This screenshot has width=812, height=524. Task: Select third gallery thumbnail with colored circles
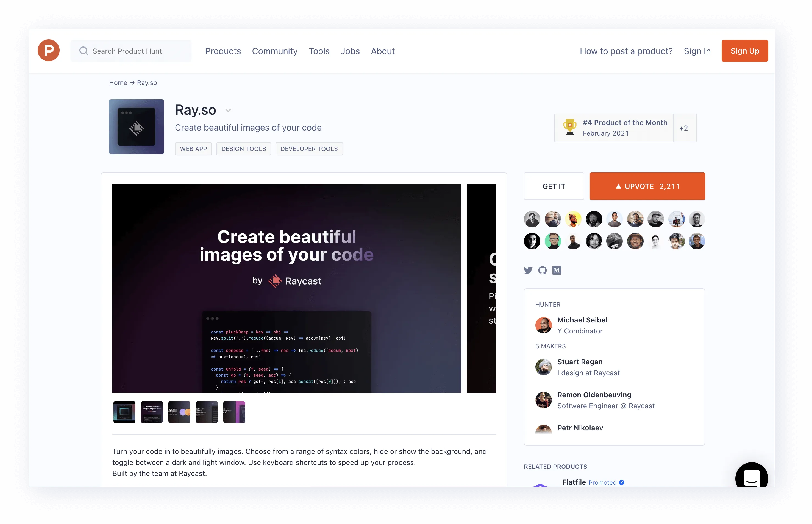click(x=179, y=412)
